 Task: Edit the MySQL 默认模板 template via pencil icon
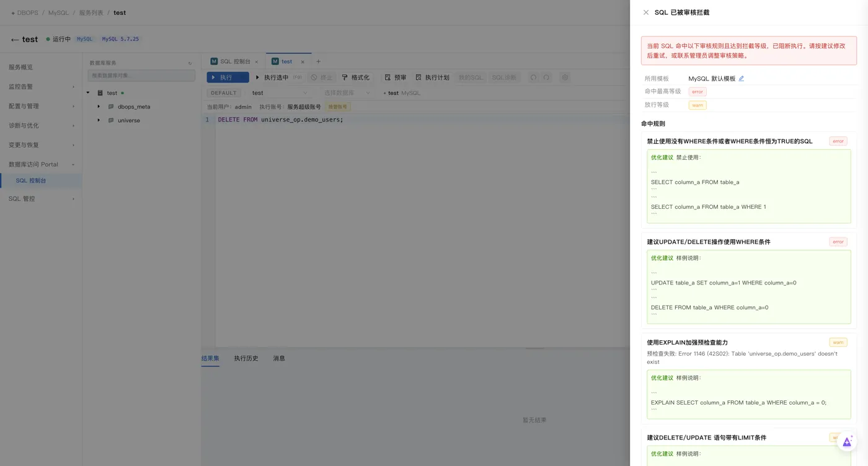(741, 79)
